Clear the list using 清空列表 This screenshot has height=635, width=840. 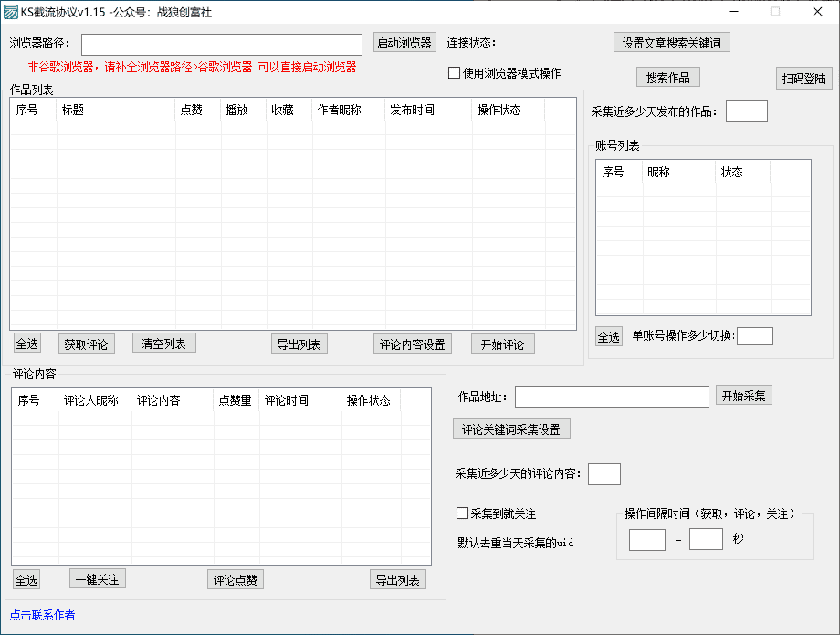(x=163, y=343)
